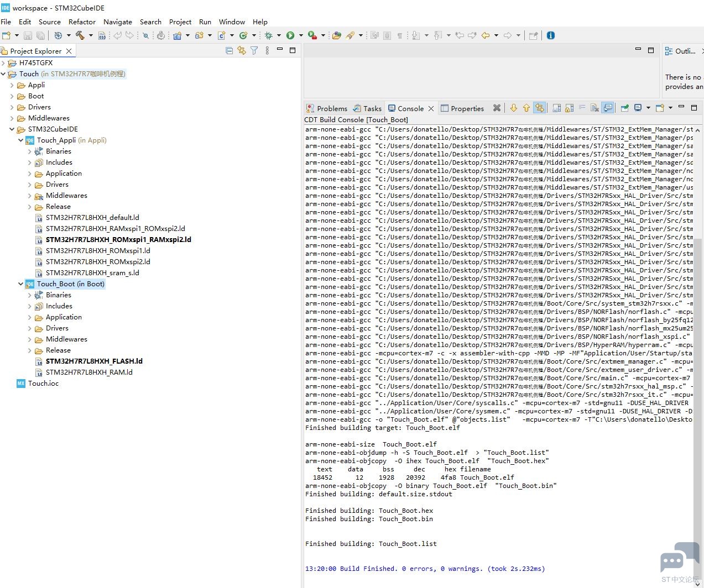This screenshot has width=704, height=588.
Task: Toggle Scroll Lock in console toolbar
Action: 569,108
